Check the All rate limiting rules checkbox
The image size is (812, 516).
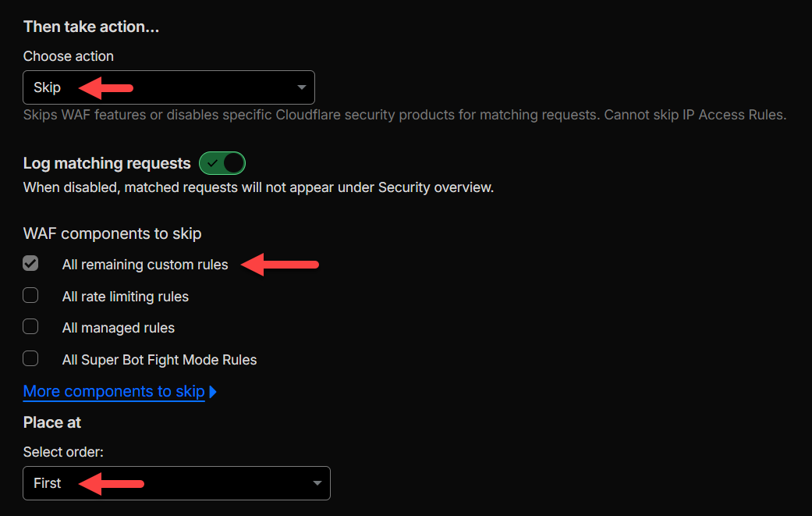pyautogui.click(x=30, y=296)
